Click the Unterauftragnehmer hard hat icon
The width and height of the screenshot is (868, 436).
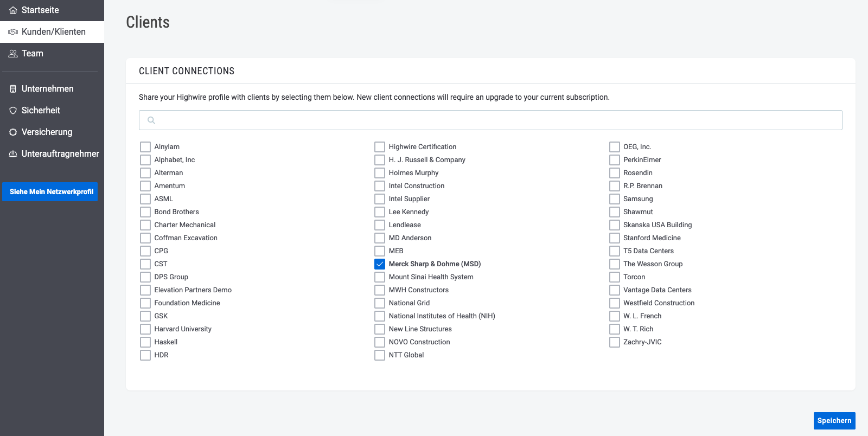pos(13,154)
